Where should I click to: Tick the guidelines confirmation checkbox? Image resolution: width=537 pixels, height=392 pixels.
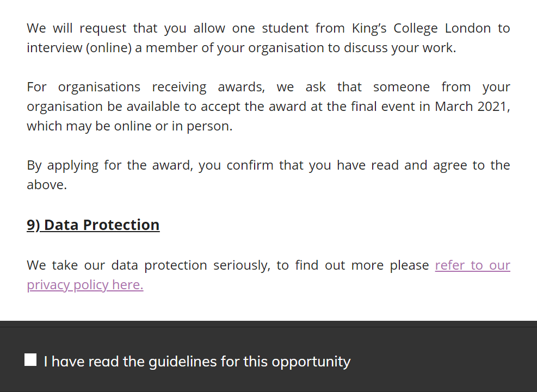(x=30, y=360)
